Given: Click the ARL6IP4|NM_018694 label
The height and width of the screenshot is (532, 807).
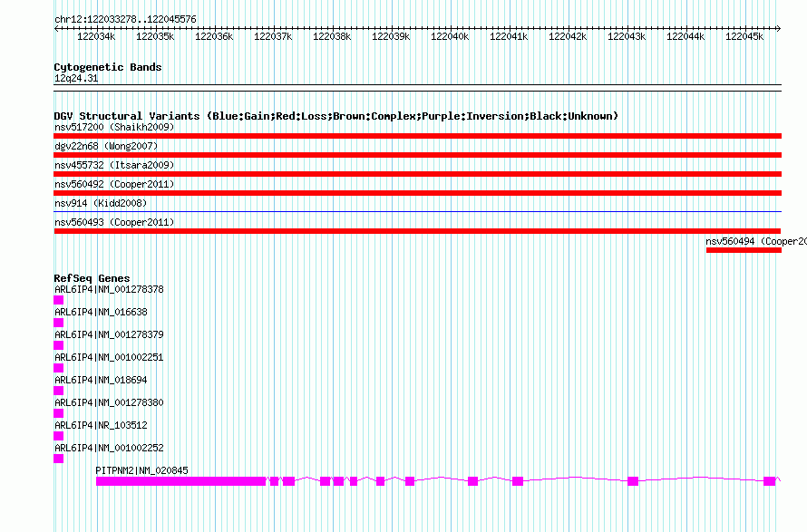Looking at the screenshot, I should point(101,381).
